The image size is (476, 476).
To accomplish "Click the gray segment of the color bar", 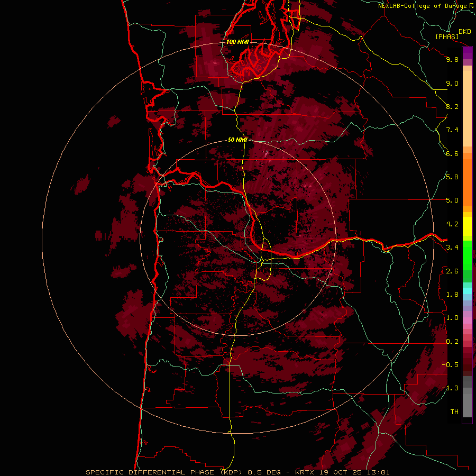I will [467, 397].
